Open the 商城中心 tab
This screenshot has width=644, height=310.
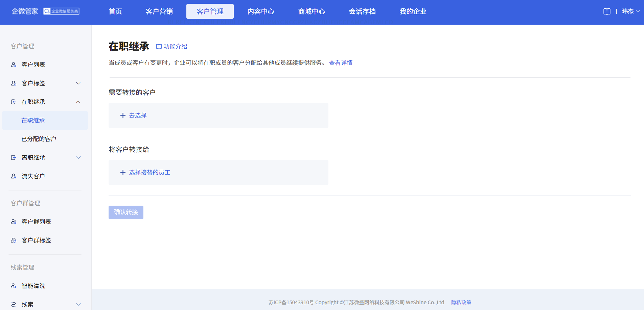click(x=312, y=11)
